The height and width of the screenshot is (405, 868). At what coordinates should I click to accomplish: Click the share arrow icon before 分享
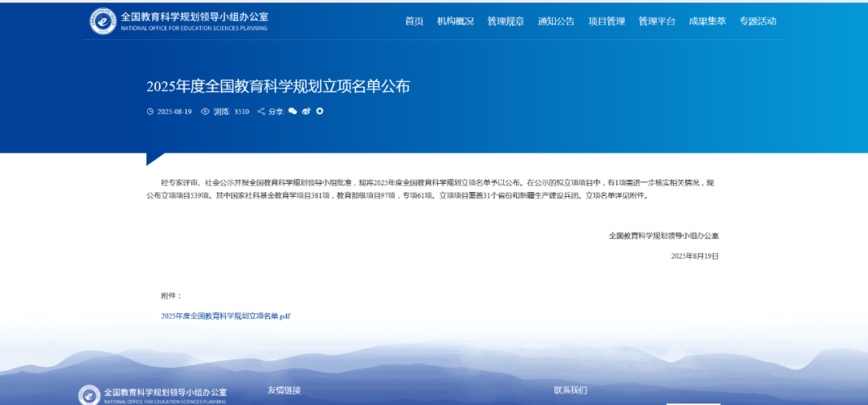pos(261,112)
